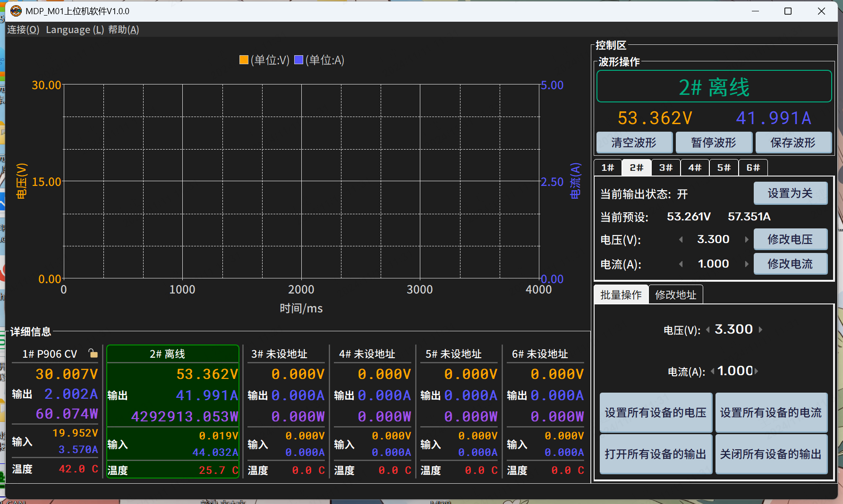Image resolution: width=843 pixels, height=504 pixels.
Task: Select the 修改地址 tab
Action: 676,295
